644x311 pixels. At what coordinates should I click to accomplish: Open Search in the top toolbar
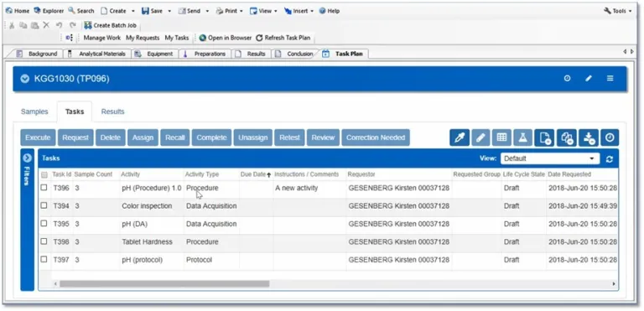point(81,11)
